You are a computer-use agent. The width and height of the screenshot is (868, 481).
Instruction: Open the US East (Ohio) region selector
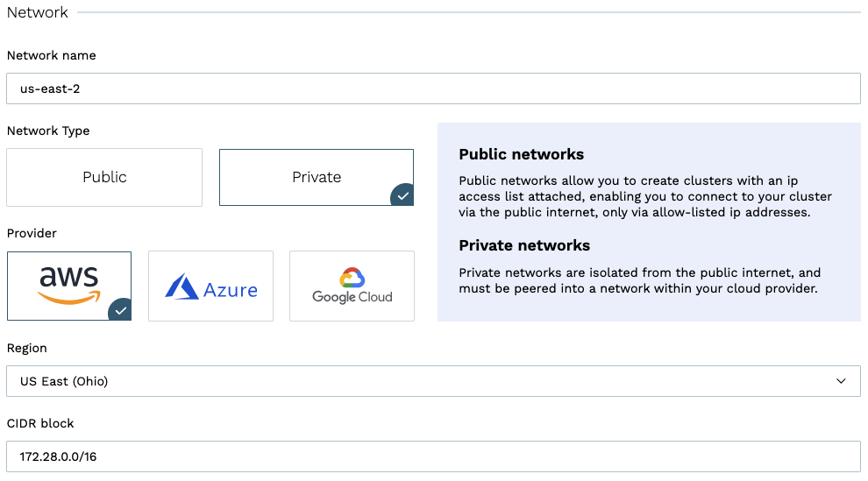pos(421,381)
